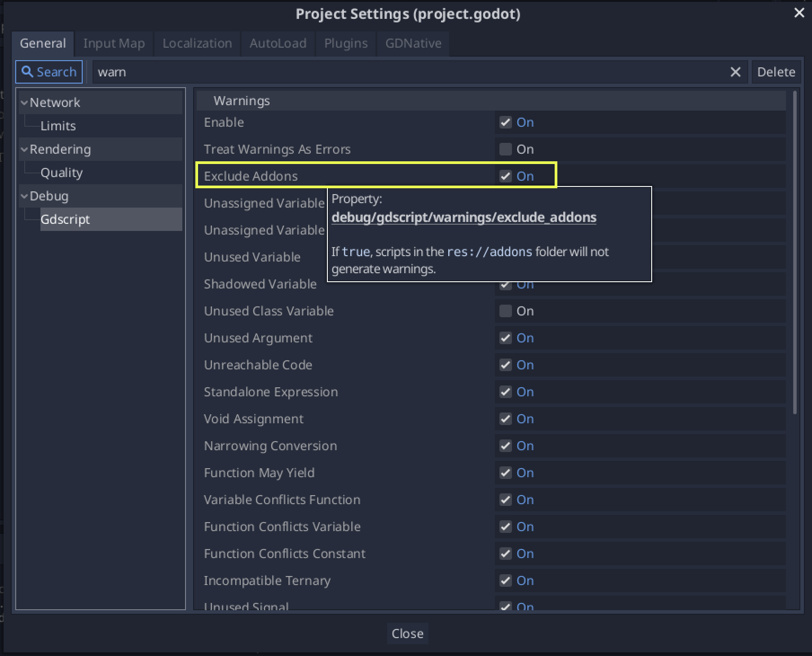Viewport: 812px width, 656px height.
Task: Click the Shadowed Variable label
Action: [x=260, y=284]
